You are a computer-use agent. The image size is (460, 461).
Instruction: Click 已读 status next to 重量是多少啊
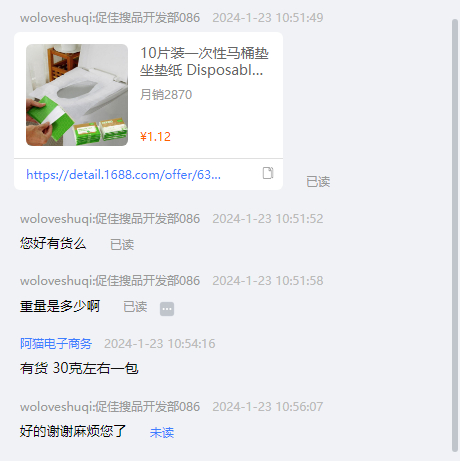tap(135, 307)
